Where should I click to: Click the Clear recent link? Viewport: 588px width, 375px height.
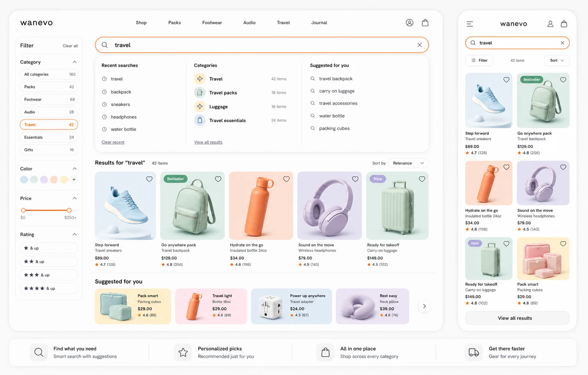click(113, 142)
